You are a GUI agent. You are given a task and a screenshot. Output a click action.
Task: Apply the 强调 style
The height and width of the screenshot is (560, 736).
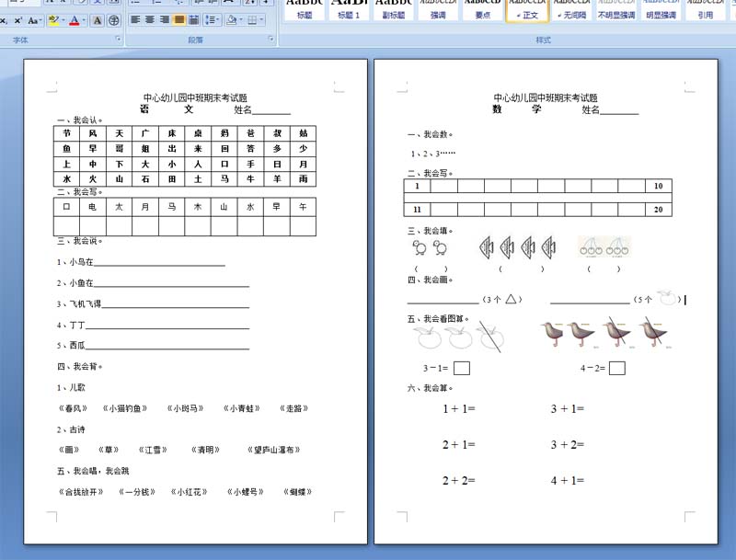[438, 10]
